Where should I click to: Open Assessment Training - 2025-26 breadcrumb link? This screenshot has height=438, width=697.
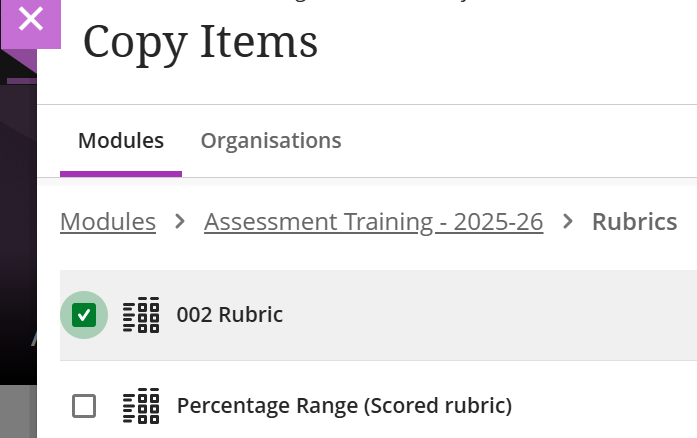(373, 221)
